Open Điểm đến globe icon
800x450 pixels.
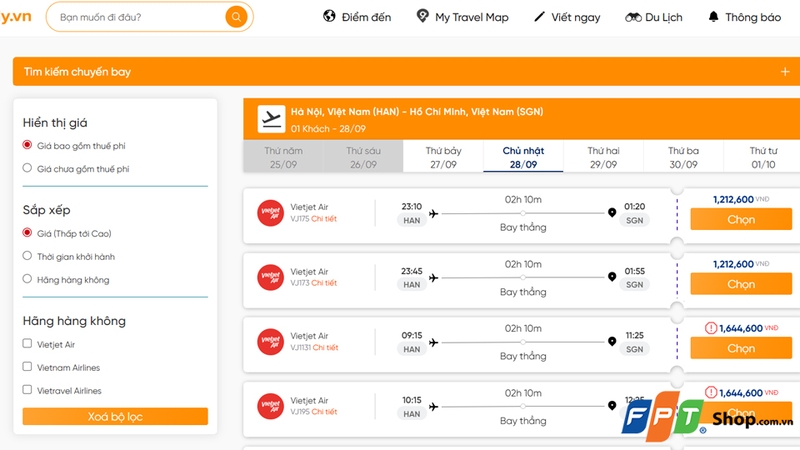point(329,17)
